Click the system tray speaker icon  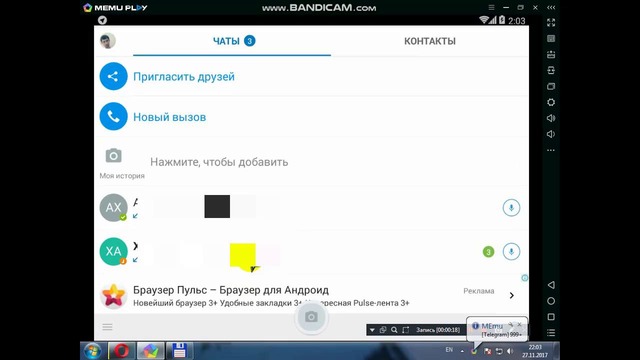510,351
